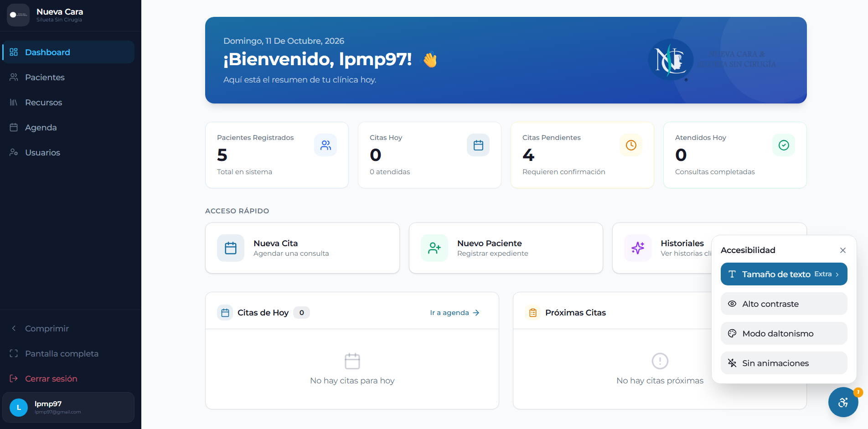This screenshot has width=868, height=429.
Task: Click the Nuevo Paciente add-user icon
Action: click(x=434, y=248)
